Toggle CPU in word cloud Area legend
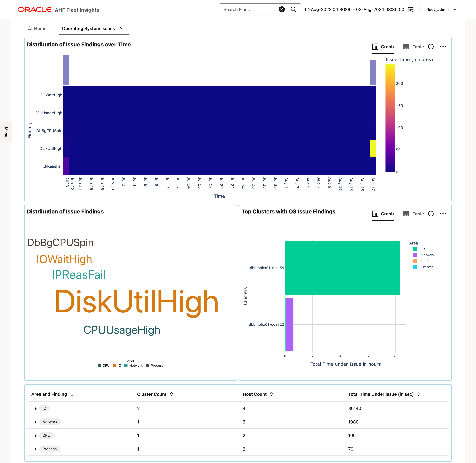The width and height of the screenshot is (476, 463). click(x=104, y=366)
